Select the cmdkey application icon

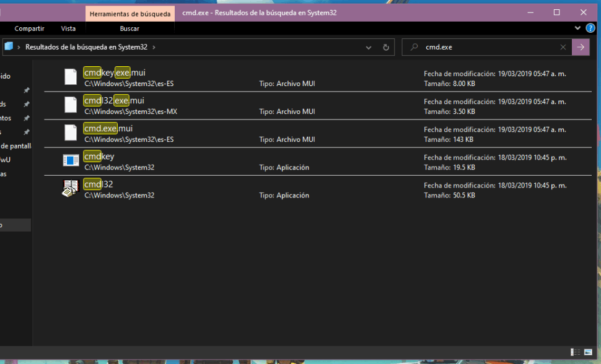[x=71, y=160]
